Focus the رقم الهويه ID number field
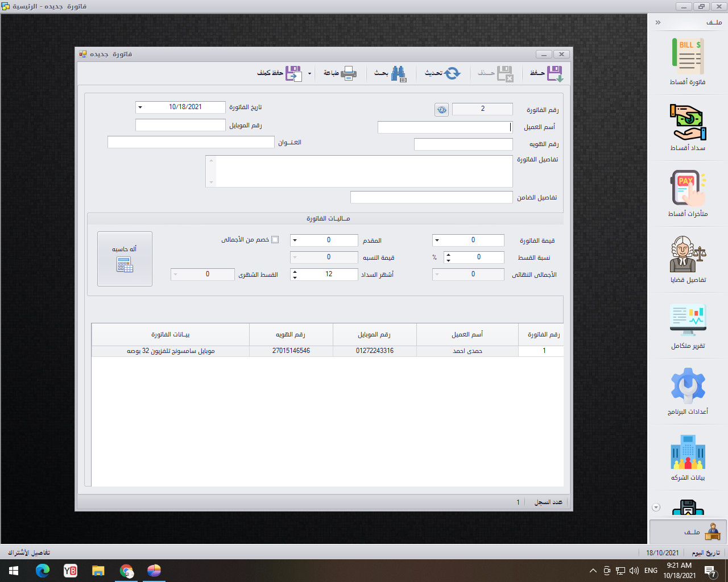The image size is (728, 582). click(464, 144)
